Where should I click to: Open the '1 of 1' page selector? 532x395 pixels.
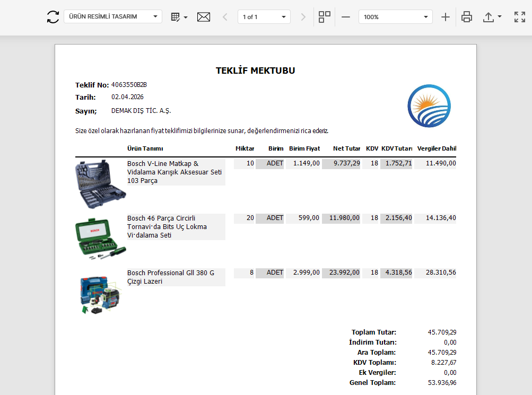(264, 17)
